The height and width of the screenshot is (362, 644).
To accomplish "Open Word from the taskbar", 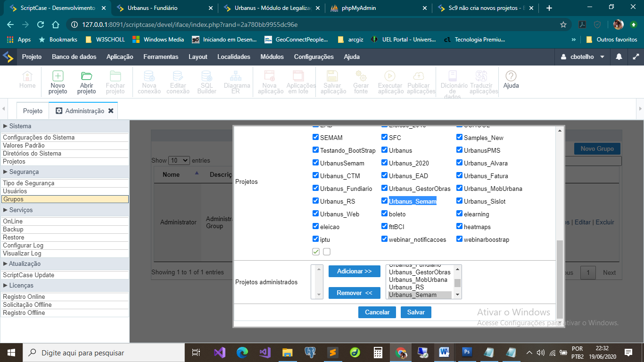I will pyautogui.click(x=444, y=352).
